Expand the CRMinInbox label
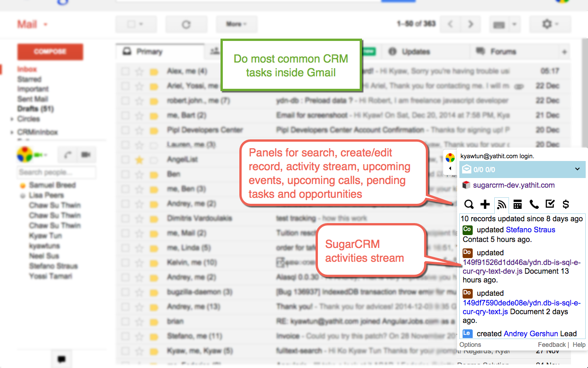 12,132
